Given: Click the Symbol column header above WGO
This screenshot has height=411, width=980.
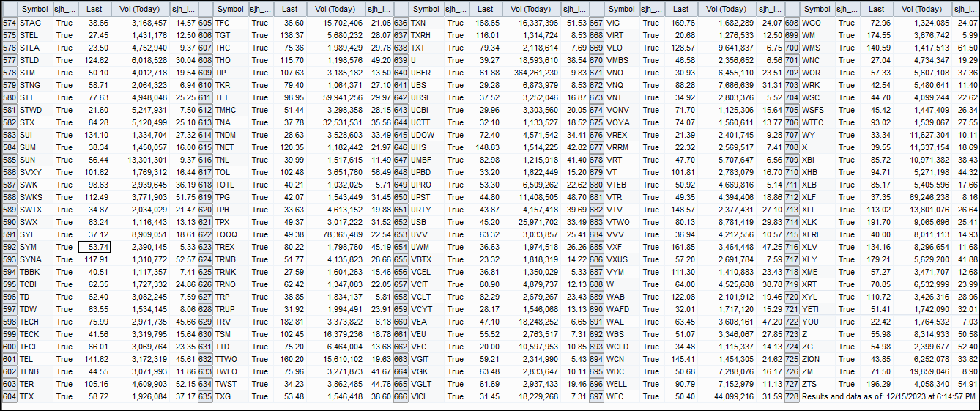Looking at the screenshot, I should coord(818,9).
